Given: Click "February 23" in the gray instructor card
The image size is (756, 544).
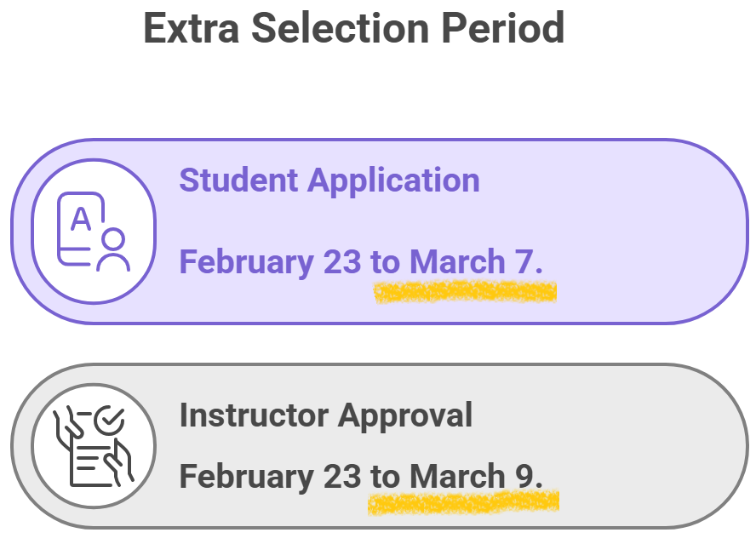Looking at the screenshot, I should (x=270, y=476).
